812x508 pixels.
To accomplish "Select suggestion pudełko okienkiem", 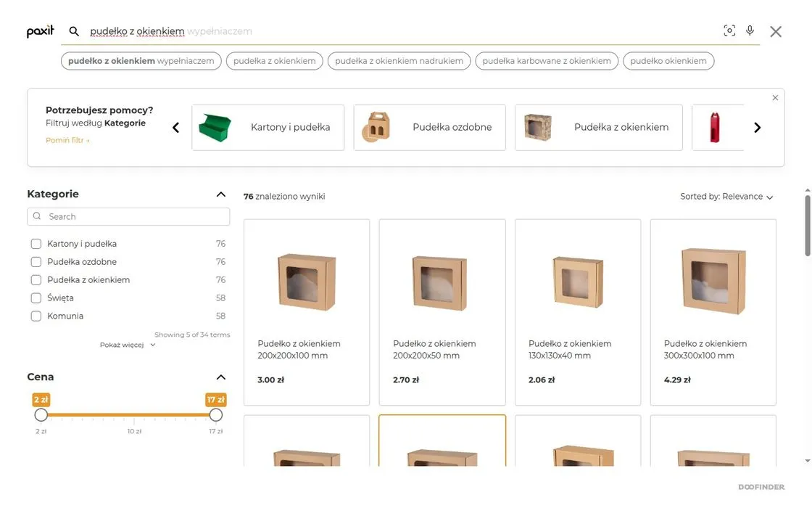I will pyautogui.click(x=668, y=61).
